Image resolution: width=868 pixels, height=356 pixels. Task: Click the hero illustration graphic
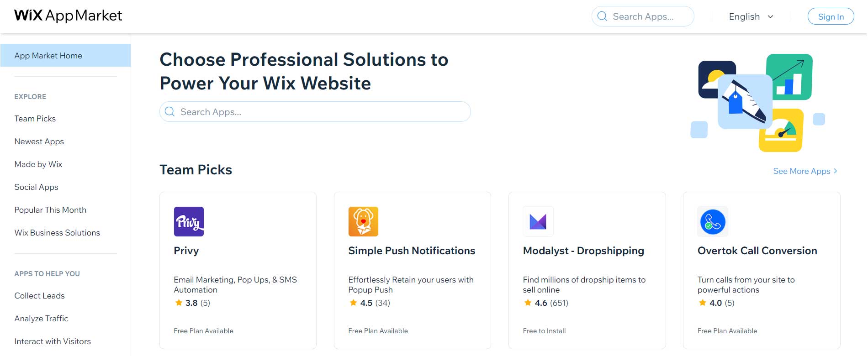tap(757, 103)
